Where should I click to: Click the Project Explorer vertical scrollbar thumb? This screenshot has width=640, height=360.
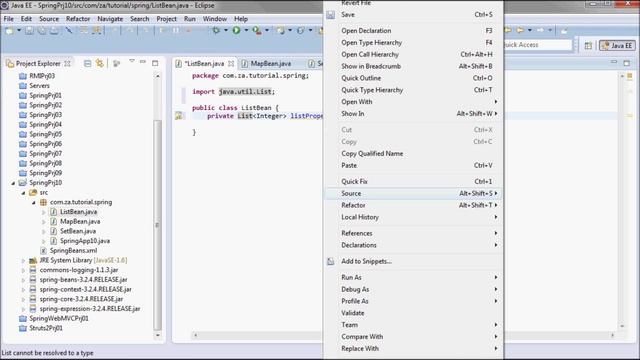[158, 224]
